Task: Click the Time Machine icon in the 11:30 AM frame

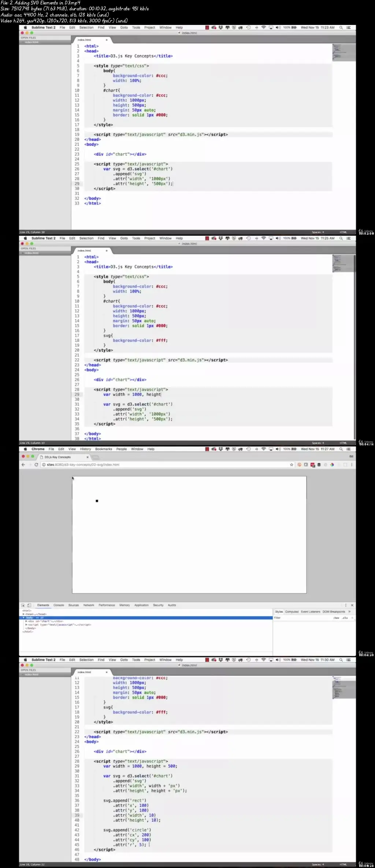Action: pos(248,660)
